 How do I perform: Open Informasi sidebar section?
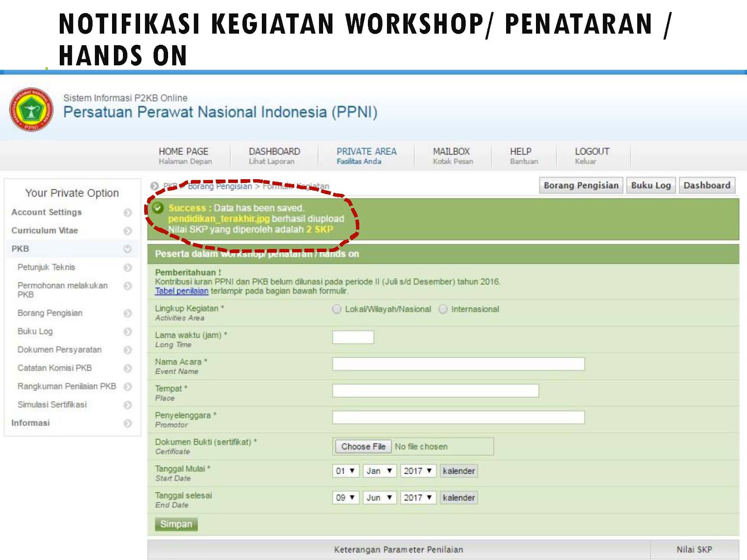[x=30, y=423]
